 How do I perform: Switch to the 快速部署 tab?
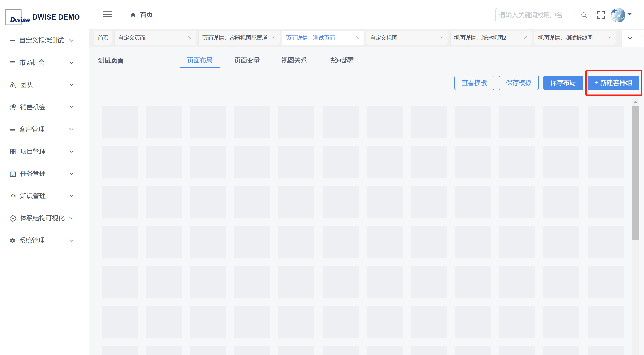click(x=341, y=60)
